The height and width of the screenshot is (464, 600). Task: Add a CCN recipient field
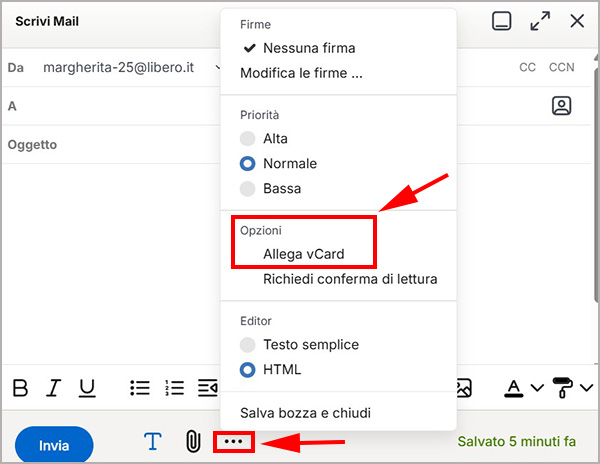pos(561,67)
